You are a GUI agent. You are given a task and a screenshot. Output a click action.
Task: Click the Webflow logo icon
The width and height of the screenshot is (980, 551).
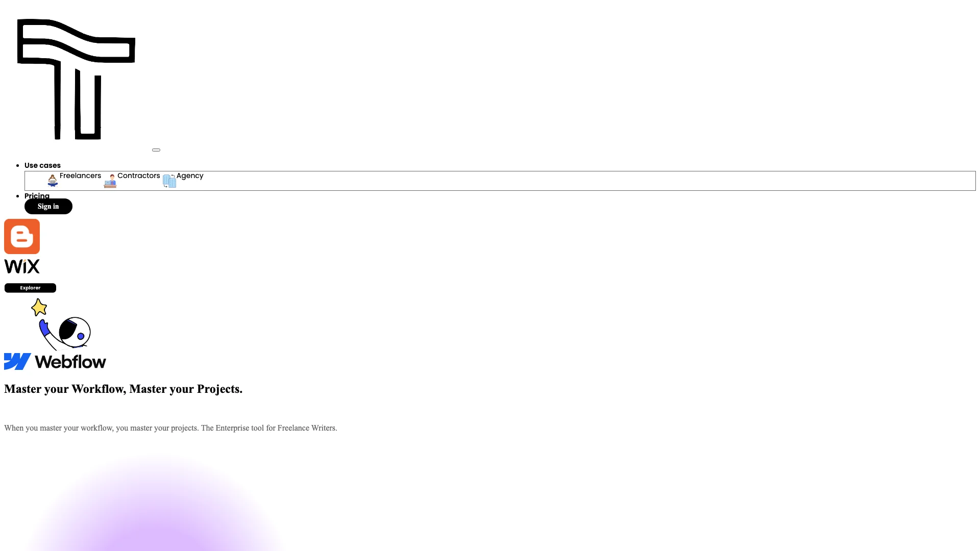point(12,362)
